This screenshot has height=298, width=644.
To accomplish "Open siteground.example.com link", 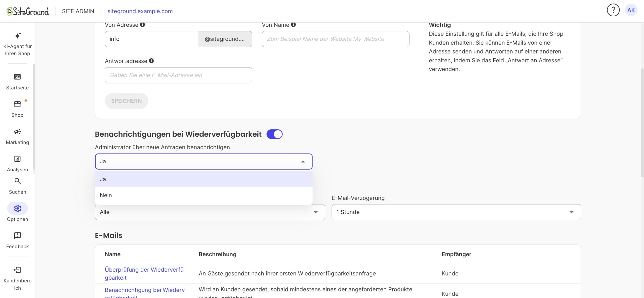I will (x=140, y=11).
